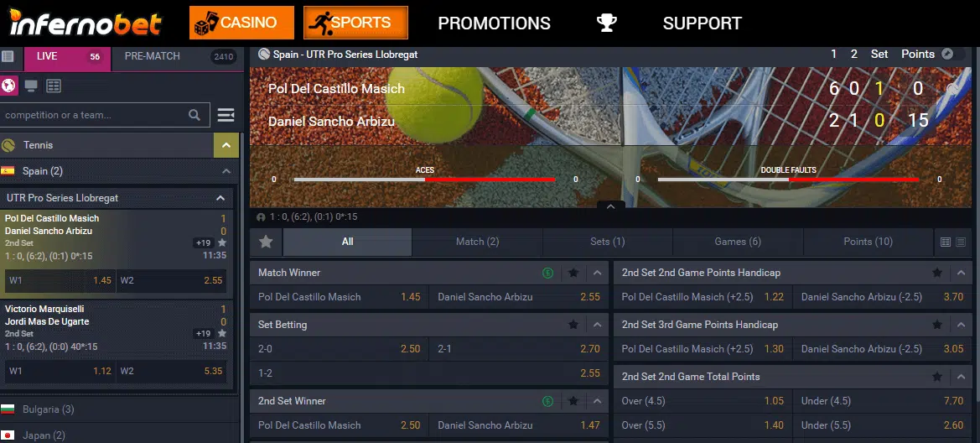Bet Match Winner Daniel Sancho Arbizu 2.55

click(519, 297)
